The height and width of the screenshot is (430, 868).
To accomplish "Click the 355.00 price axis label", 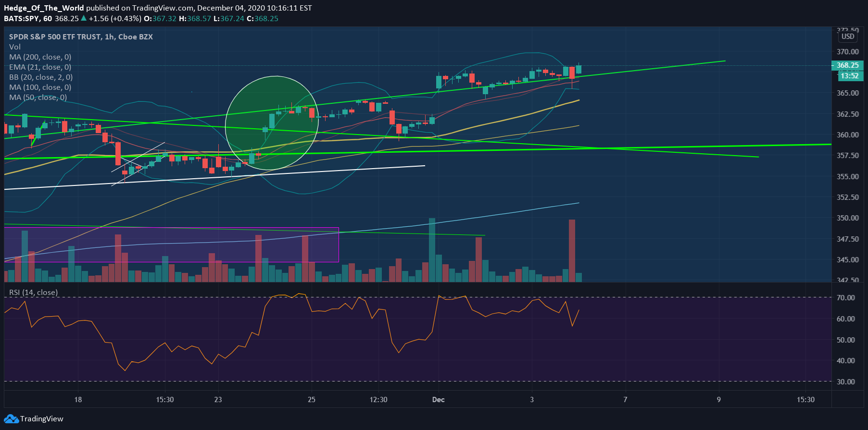I will [x=847, y=177].
